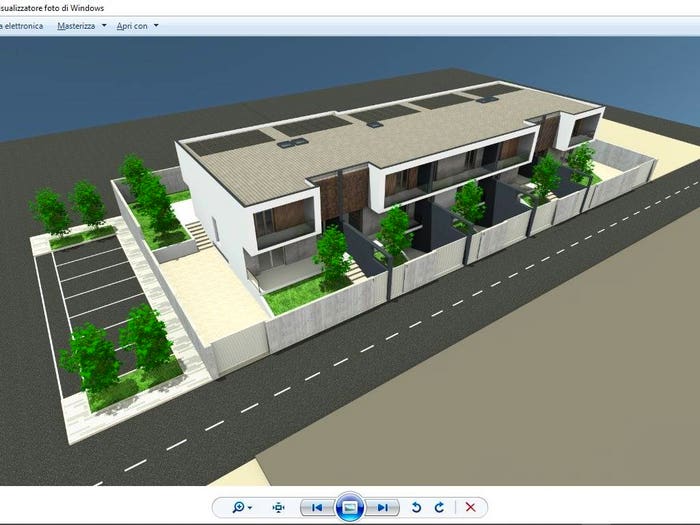Viewport: 700px width, 525px height.
Task: Select the Posta elettronica toolbar item
Action: pos(21,26)
